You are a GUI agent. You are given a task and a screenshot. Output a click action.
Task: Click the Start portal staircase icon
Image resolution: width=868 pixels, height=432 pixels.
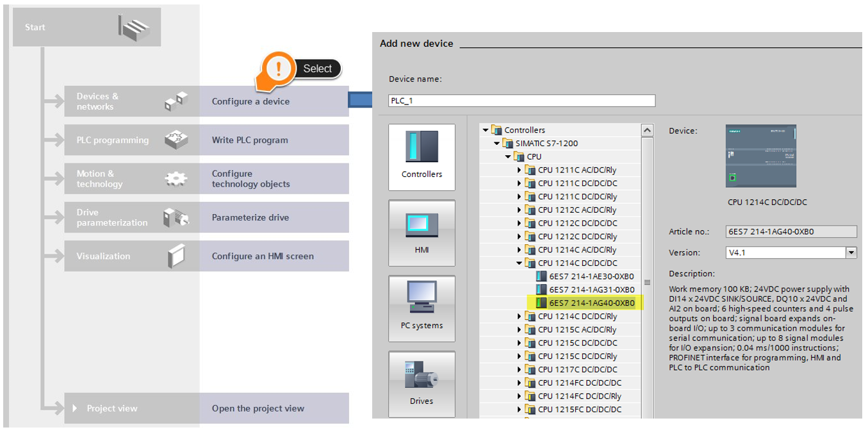tap(134, 28)
